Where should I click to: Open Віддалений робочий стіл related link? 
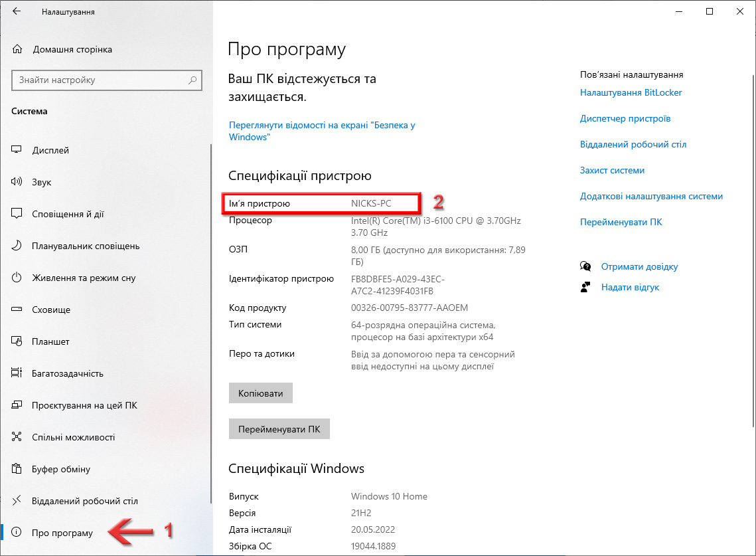pyautogui.click(x=633, y=144)
